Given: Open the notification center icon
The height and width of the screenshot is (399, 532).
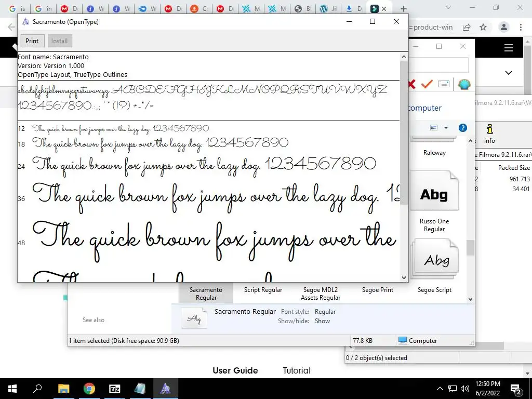Looking at the screenshot, I should (516, 390).
